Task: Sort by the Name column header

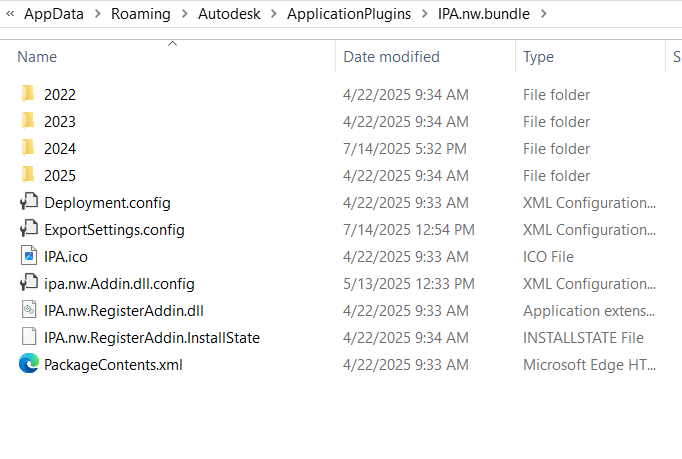Action: tap(37, 57)
